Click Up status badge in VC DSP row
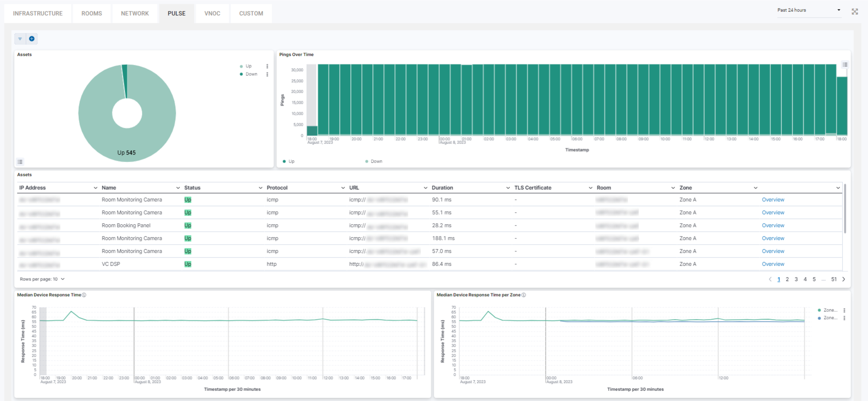 click(188, 264)
